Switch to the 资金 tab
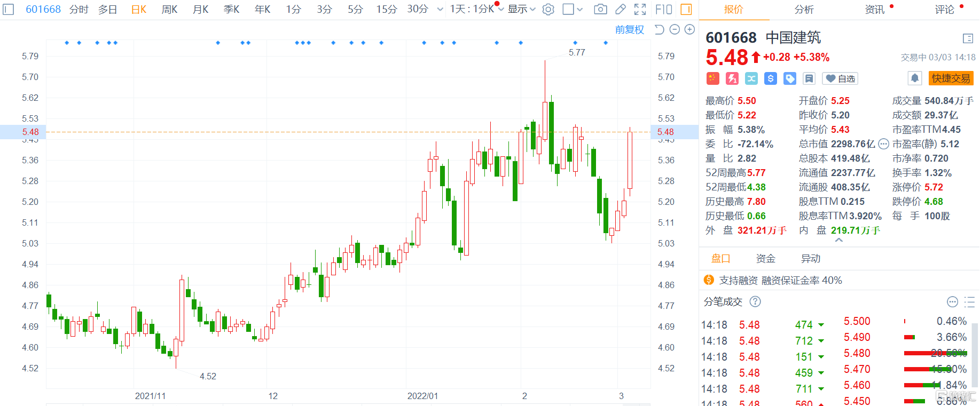Screen dimensions: 980x406 (x=765, y=259)
